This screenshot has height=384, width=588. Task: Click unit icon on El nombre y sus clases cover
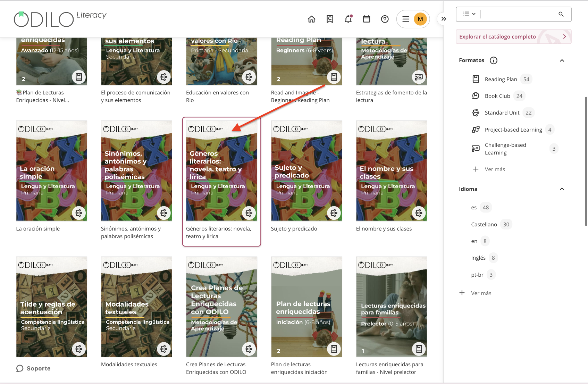pos(419,213)
